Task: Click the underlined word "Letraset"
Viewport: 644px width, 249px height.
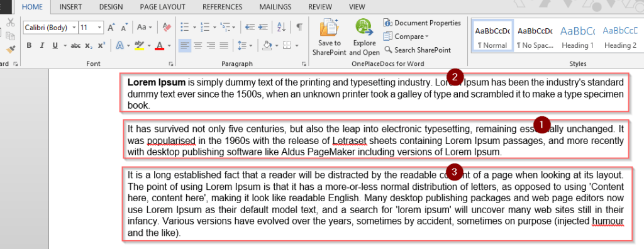Action: (x=350, y=141)
